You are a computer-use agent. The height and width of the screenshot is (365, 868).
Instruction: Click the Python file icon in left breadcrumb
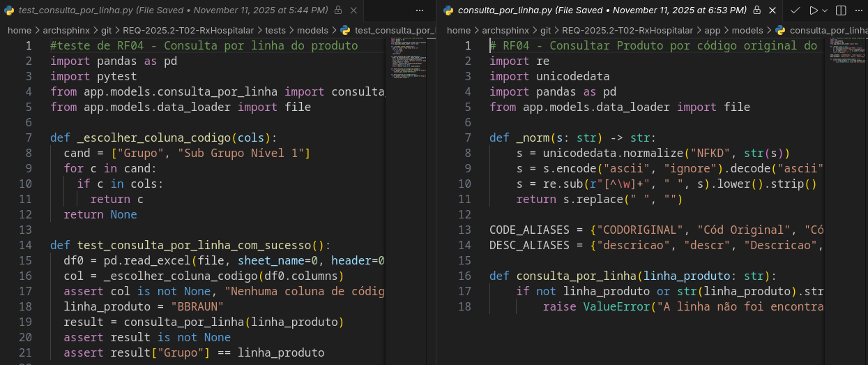345,31
